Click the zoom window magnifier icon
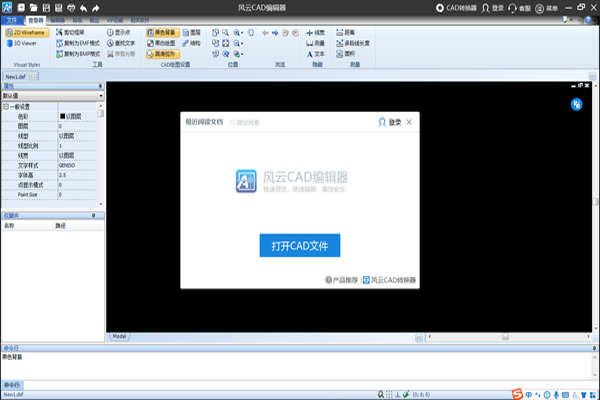This screenshot has height=400, width=600. point(225,33)
